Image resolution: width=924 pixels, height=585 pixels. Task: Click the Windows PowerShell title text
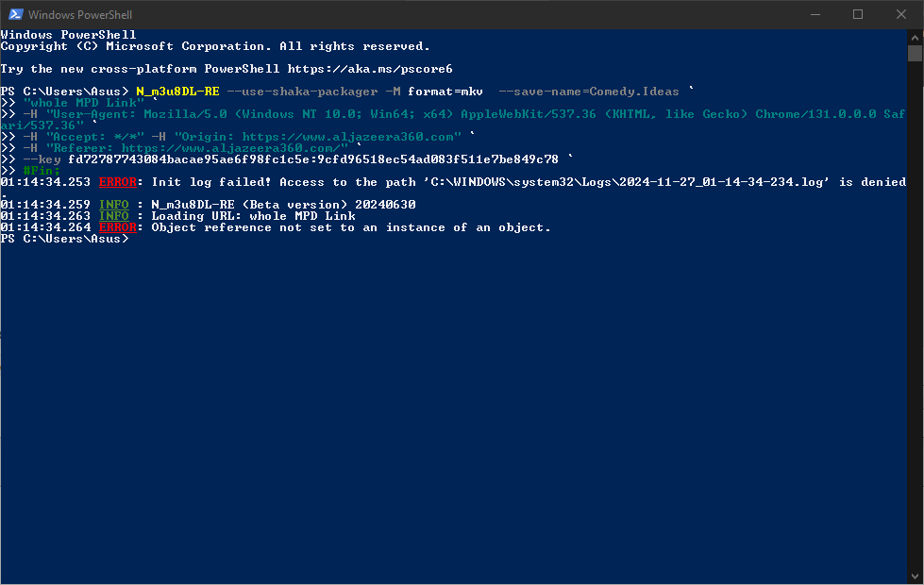click(80, 15)
